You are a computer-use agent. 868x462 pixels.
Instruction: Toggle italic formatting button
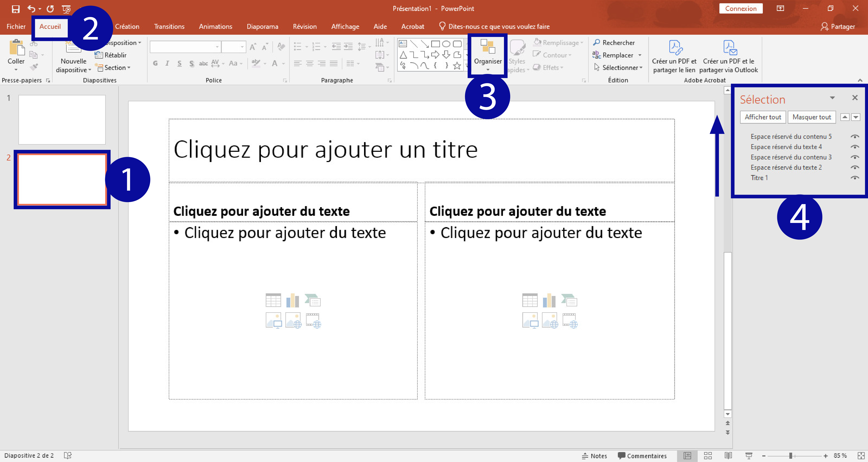[x=167, y=63]
